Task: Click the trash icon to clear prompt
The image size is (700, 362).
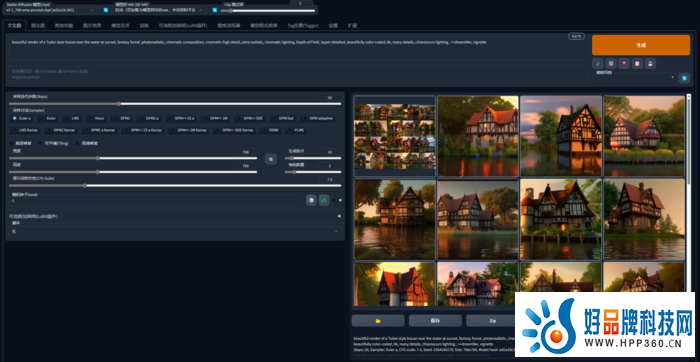Action: [x=611, y=63]
